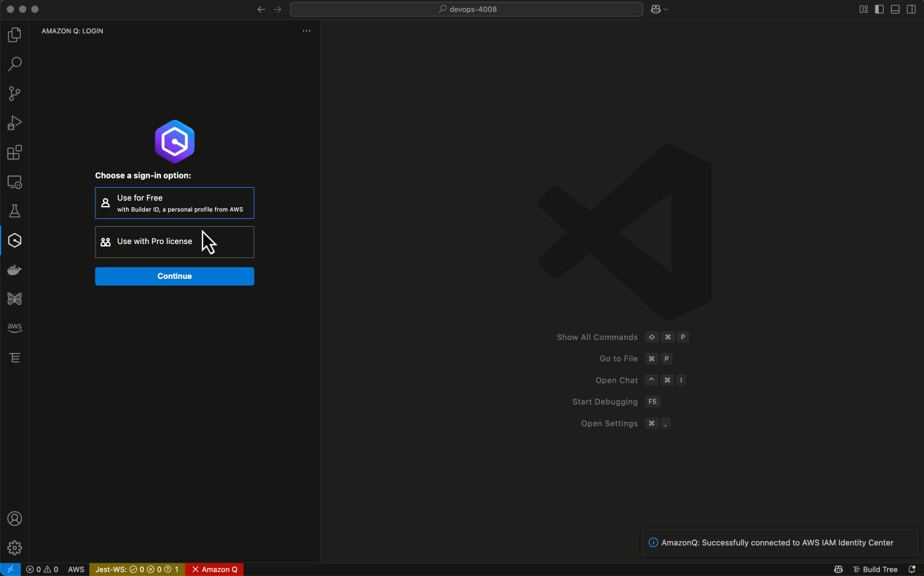Open Copilot status icon in status bar

tap(838, 569)
